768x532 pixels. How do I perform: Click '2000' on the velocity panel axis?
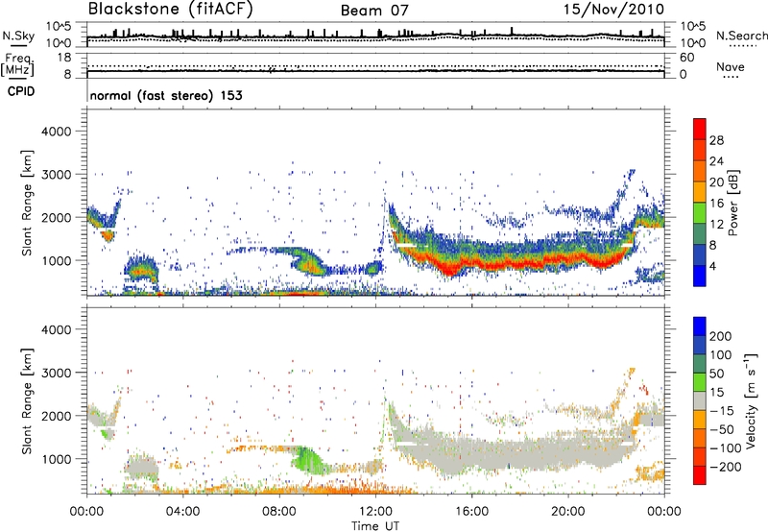[x=57, y=416]
